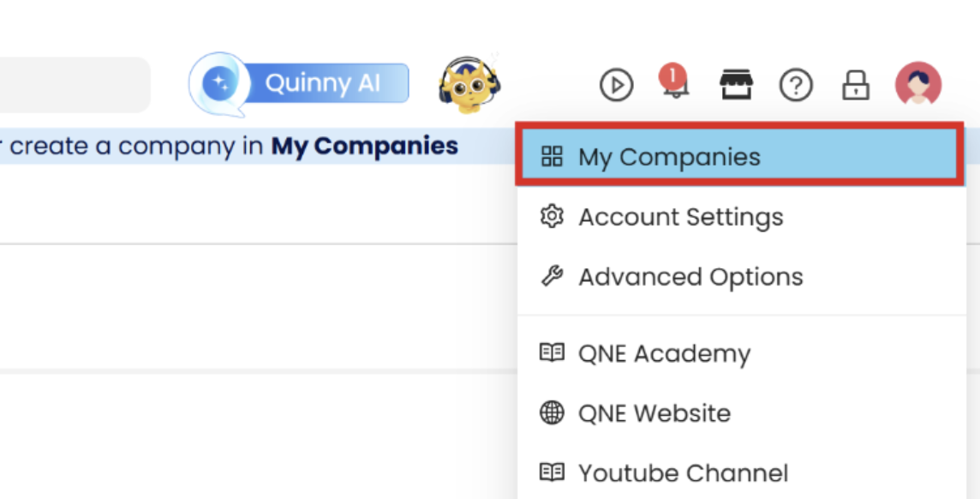Open QNE Academy link
The image size is (980, 499).
(x=664, y=353)
